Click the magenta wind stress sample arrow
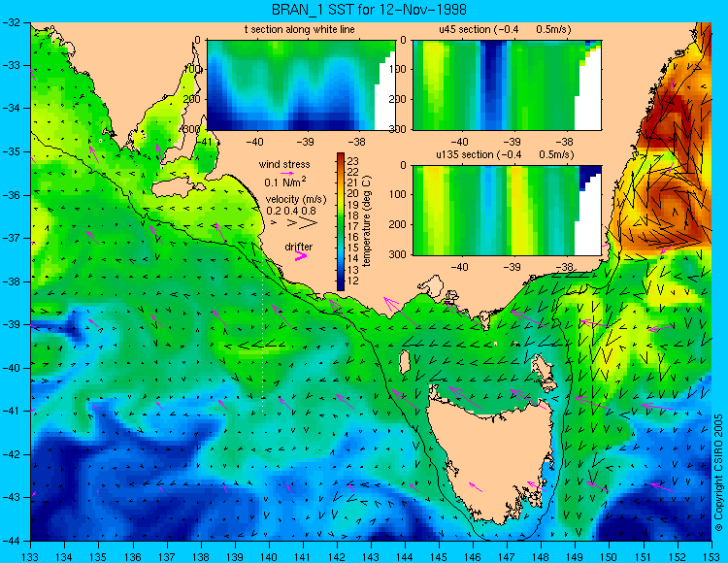This screenshot has width=728, height=563. point(287,173)
